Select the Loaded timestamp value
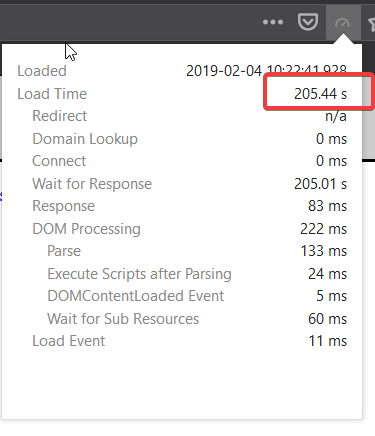This screenshot has height=436, width=375. coord(266,71)
